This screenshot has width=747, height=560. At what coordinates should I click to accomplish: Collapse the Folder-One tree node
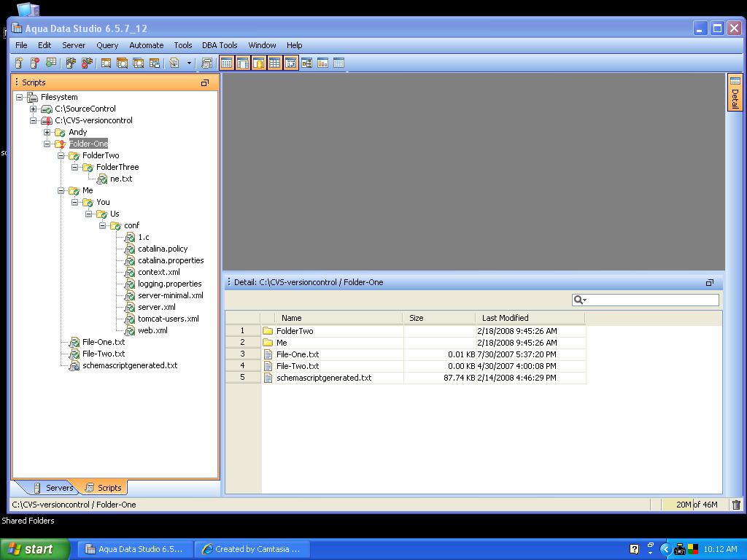pyautogui.click(x=47, y=144)
